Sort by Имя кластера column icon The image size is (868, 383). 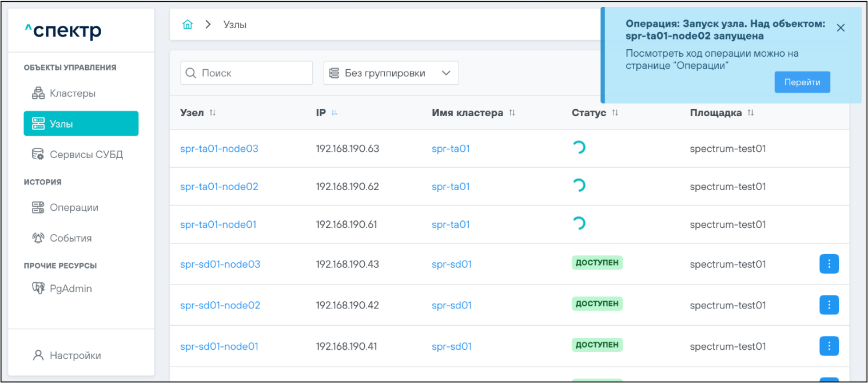point(512,113)
